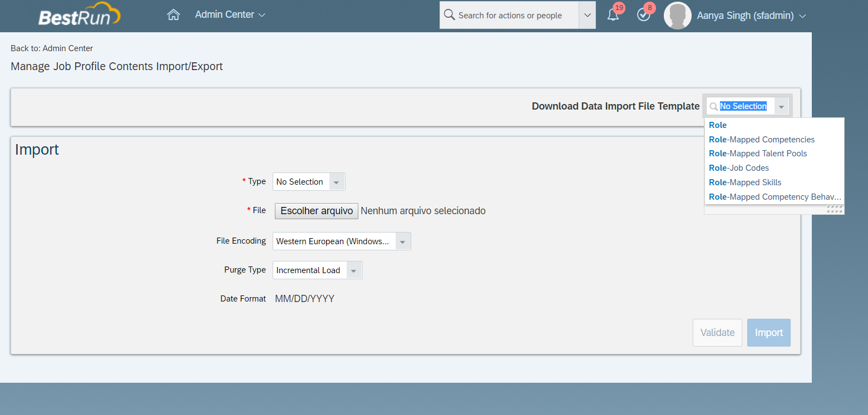This screenshot has height=415, width=868.
Task: Click the Import button
Action: [769, 333]
